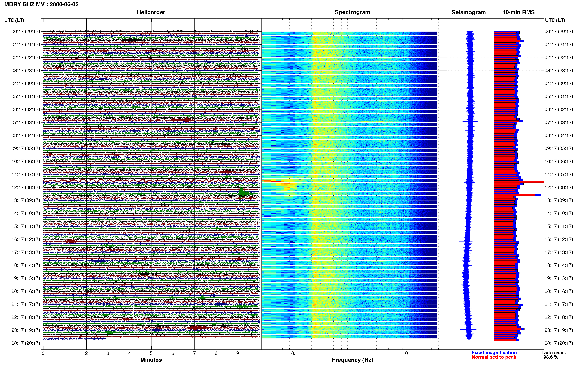The image size is (588, 368).
Task: Click the left 07:17 (03:17) time label
Action: [26, 122]
